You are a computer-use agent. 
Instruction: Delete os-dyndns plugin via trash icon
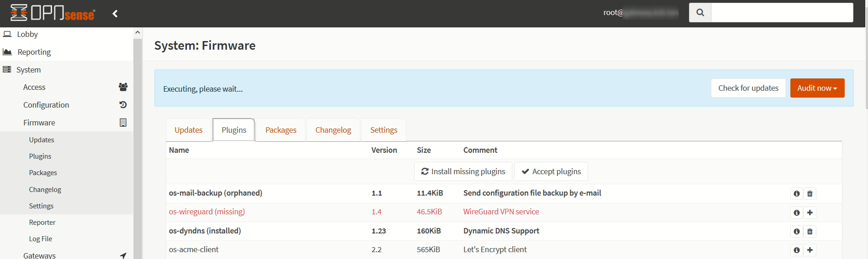[x=810, y=231]
